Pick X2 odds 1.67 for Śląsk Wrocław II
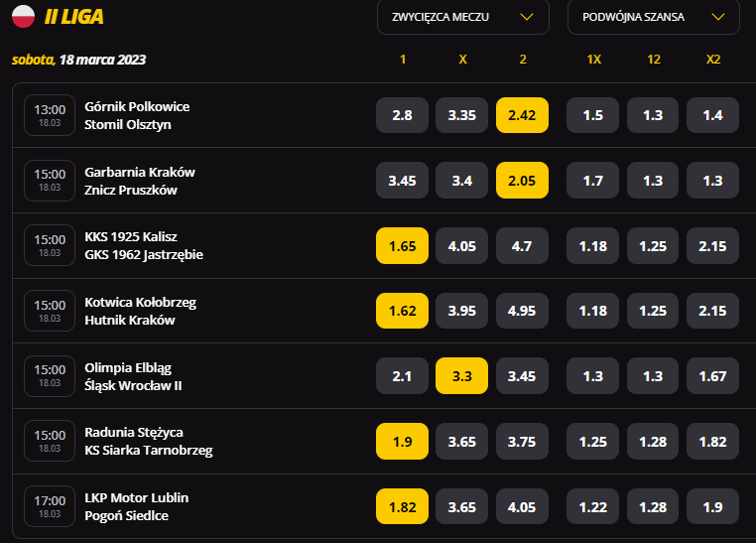The width and height of the screenshot is (756, 543). pyautogui.click(x=712, y=375)
